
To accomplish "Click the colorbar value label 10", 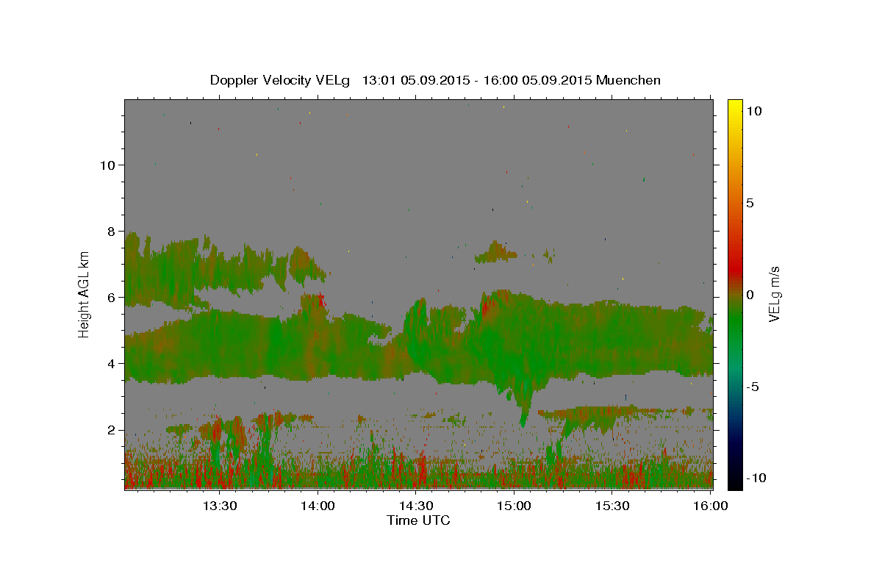I will [753, 110].
